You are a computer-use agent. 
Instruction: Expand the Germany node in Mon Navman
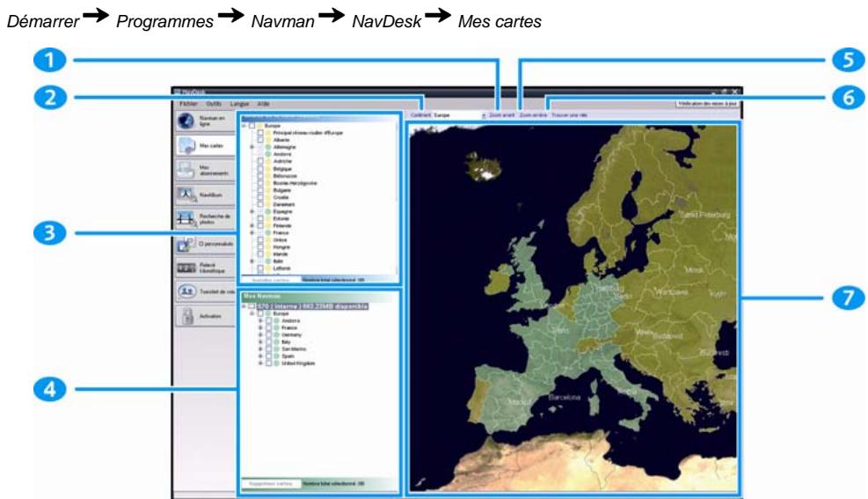click(260, 335)
